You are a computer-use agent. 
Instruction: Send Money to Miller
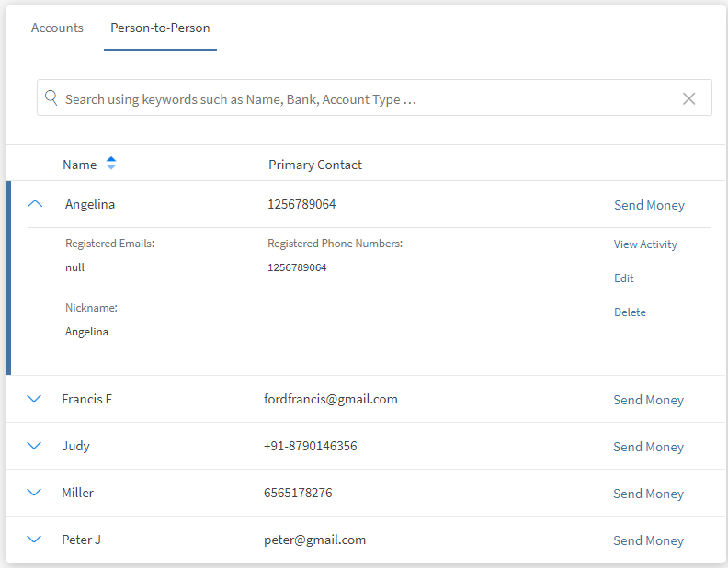[x=648, y=494]
